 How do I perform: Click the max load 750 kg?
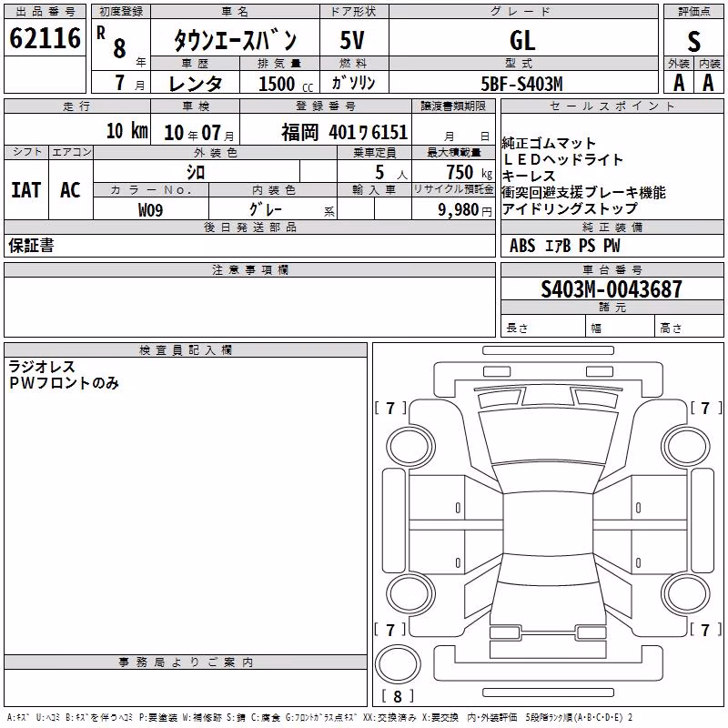[469, 172]
